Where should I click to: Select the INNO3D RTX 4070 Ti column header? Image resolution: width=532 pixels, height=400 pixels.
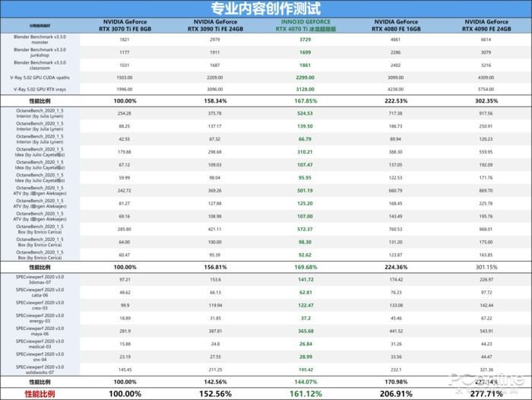click(x=306, y=25)
